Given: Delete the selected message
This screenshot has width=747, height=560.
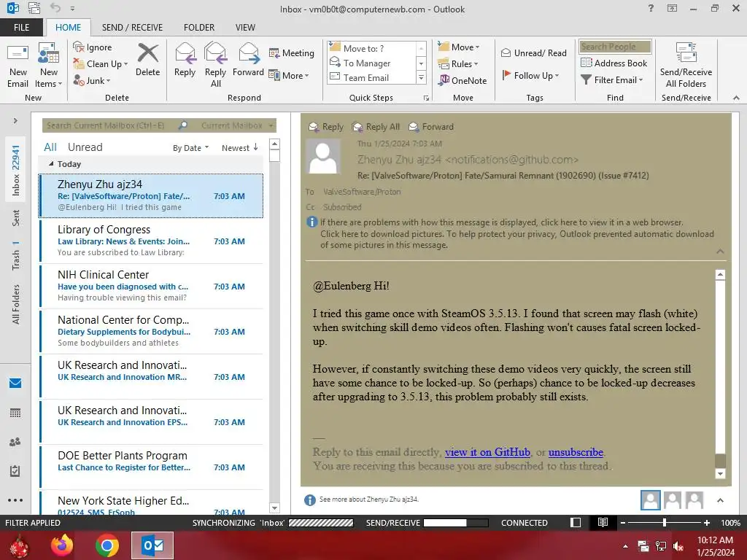Looking at the screenshot, I should coord(147,60).
